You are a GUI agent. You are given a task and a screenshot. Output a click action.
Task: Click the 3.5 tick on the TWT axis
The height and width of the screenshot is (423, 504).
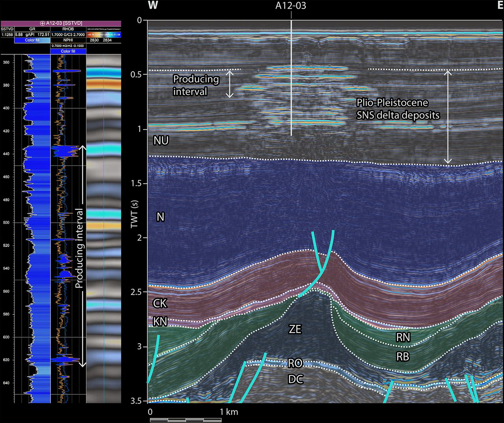[x=136, y=401]
